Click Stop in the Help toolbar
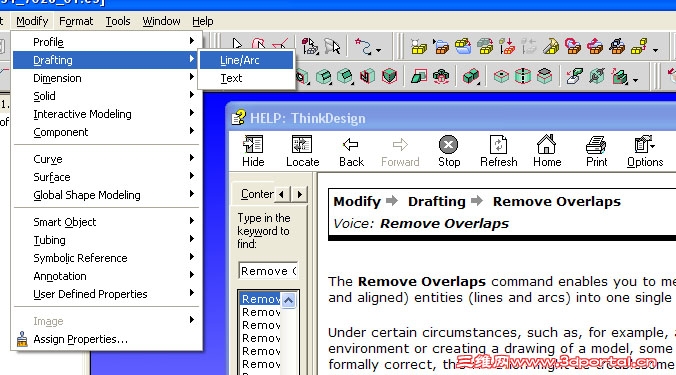 [x=449, y=151]
